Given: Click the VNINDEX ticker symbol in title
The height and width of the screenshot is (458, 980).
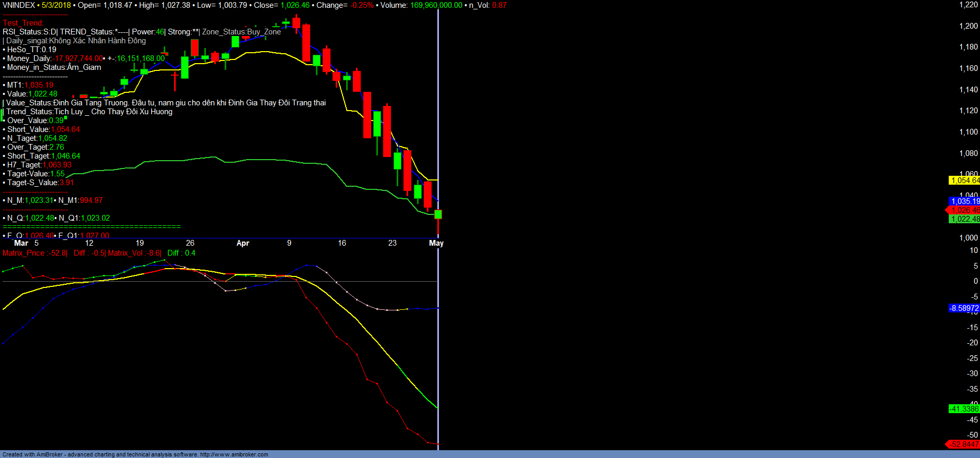Looking at the screenshot, I should (19, 5).
